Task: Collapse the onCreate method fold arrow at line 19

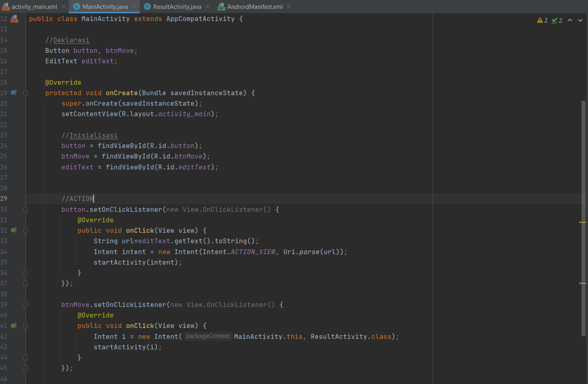Action: pos(25,93)
